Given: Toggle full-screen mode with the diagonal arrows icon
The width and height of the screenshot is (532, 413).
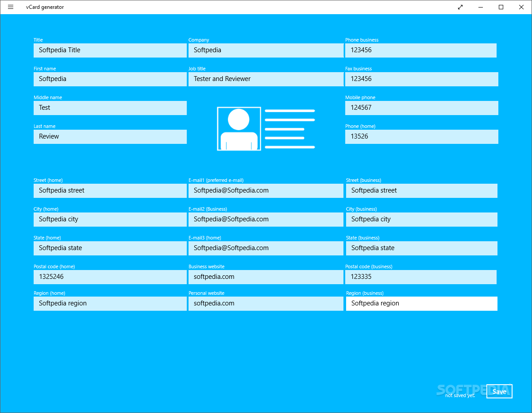Looking at the screenshot, I should (460, 7).
